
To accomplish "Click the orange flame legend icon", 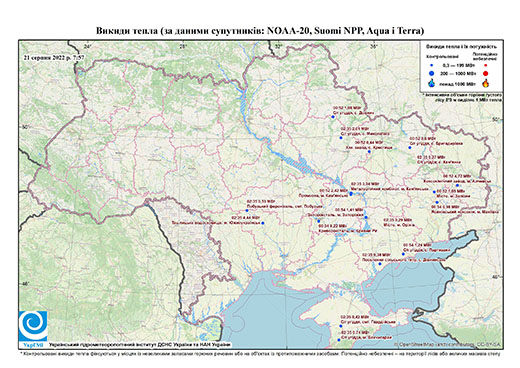I will [x=486, y=83].
